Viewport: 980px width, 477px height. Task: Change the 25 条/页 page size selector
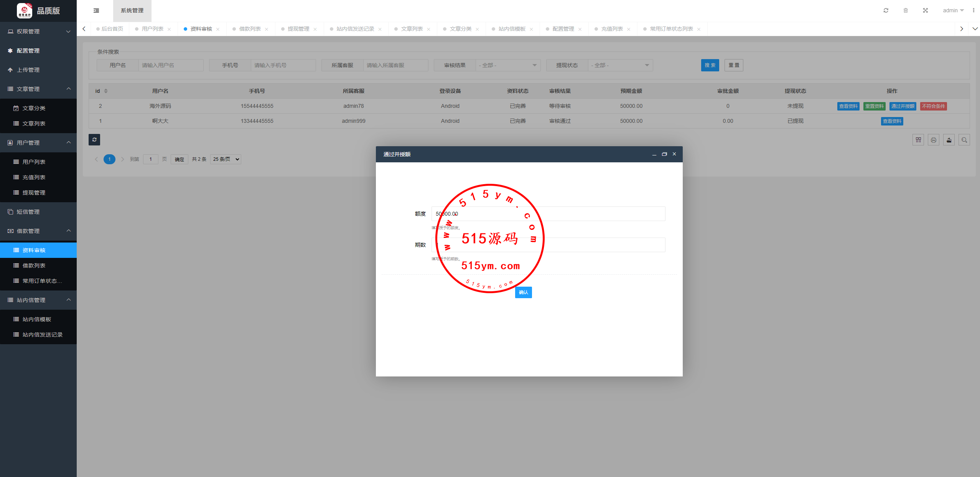point(226,159)
